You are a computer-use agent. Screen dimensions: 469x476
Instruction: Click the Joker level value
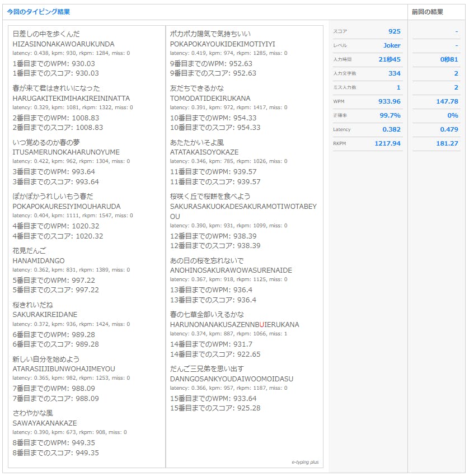pyautogui.click(x=392, y=45)
